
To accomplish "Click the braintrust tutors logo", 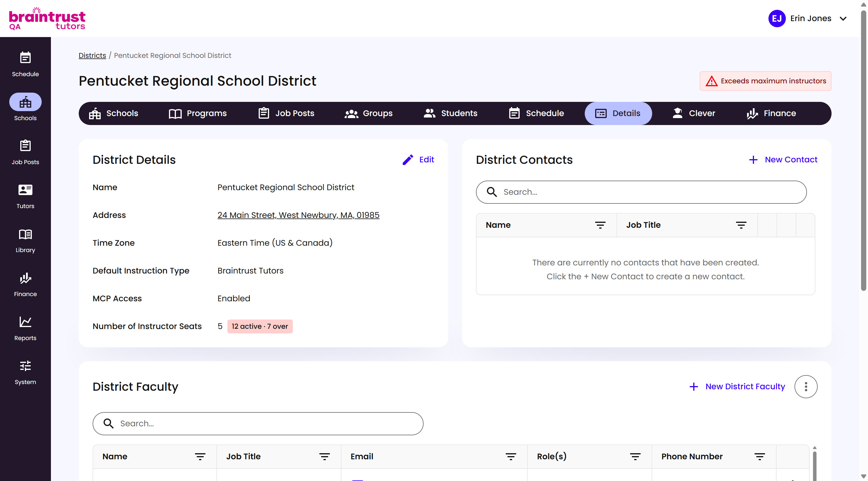I will [47, 19].
